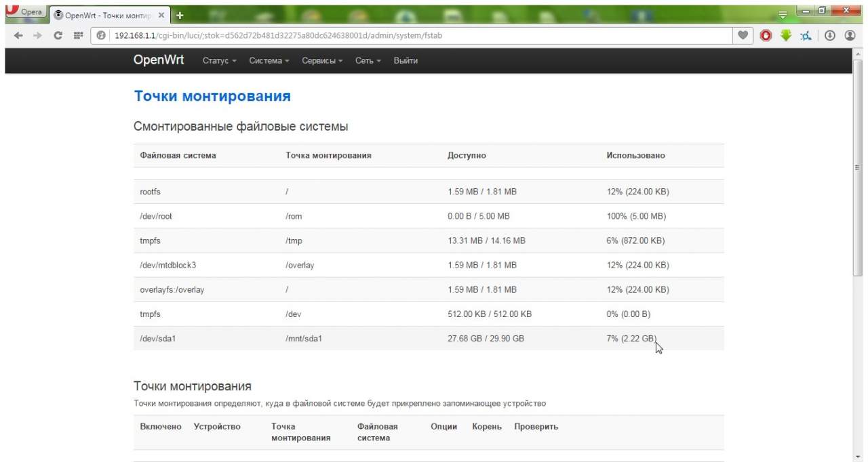Open the Opera main menu button
This screenshot has height=462, width=868.
[x=24, y=13]
